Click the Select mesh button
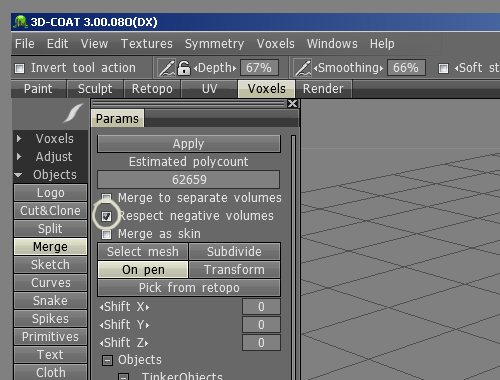 click(x=143, y=252)
